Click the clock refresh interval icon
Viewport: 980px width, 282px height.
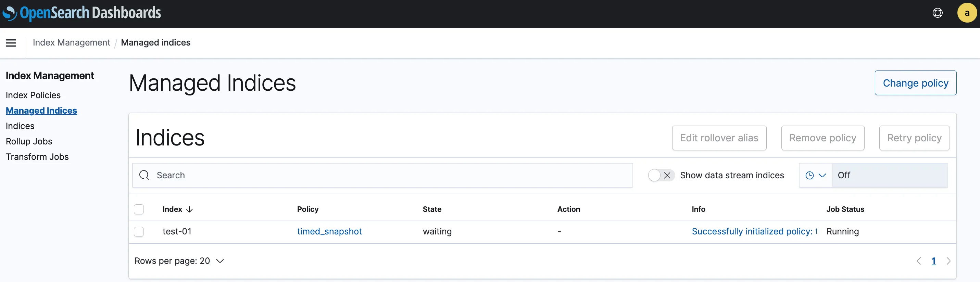(809, 175)
